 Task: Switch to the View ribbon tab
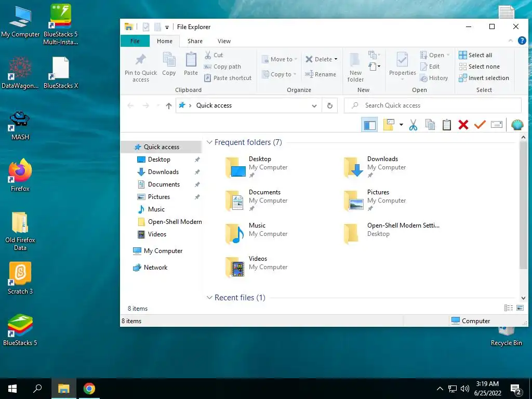point(224,41)
